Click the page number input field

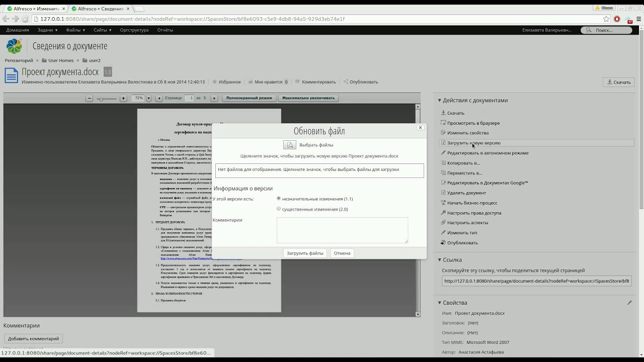click(x=189, y=99)
